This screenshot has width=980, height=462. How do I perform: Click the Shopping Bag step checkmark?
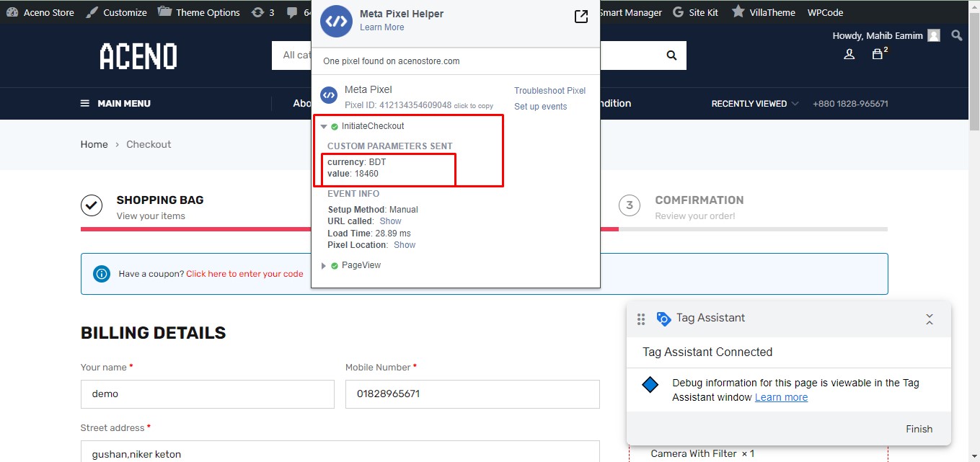(x=92, y=205)
